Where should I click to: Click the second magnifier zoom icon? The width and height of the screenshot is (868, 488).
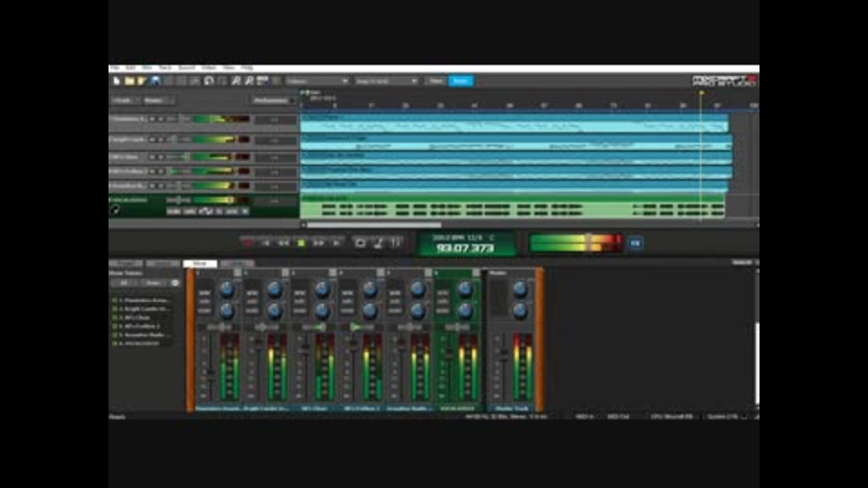coord(250,80)
